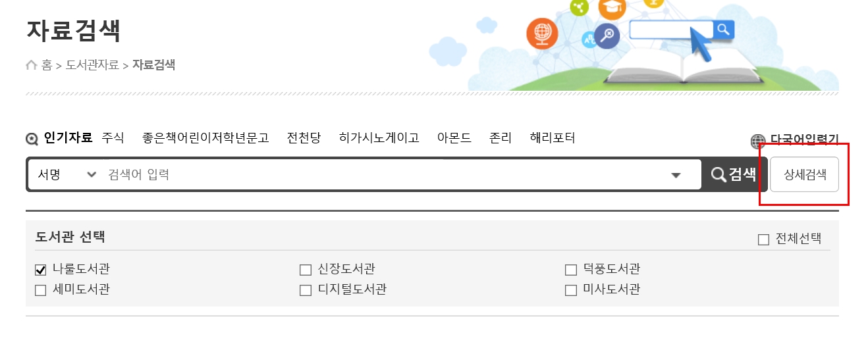
Task: Open the 서명 search field dropdown
Action: tap(66, 174)
